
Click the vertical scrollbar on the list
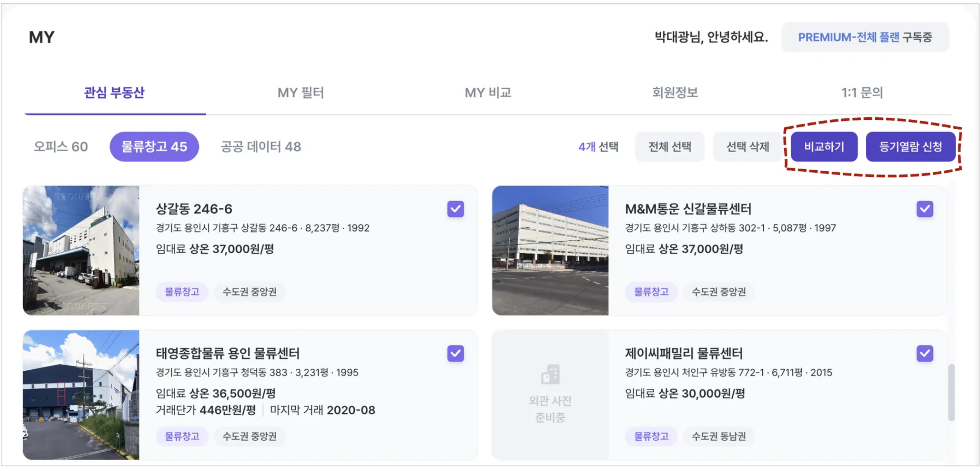(x=951, y=392)
